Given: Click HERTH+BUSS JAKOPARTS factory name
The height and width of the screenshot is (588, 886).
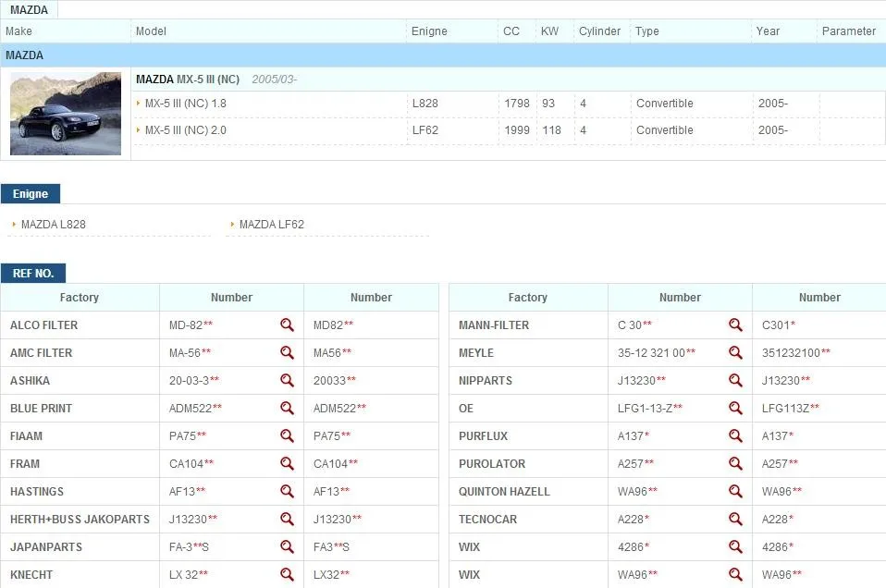Looking at the screenshot, I should (80, 519).
